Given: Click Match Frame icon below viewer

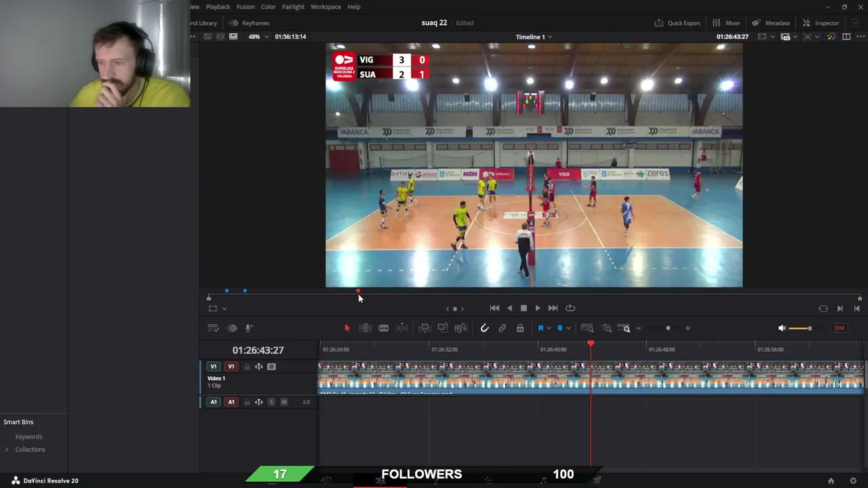Looking at the screenshot, I should click(x=823, y=308).
